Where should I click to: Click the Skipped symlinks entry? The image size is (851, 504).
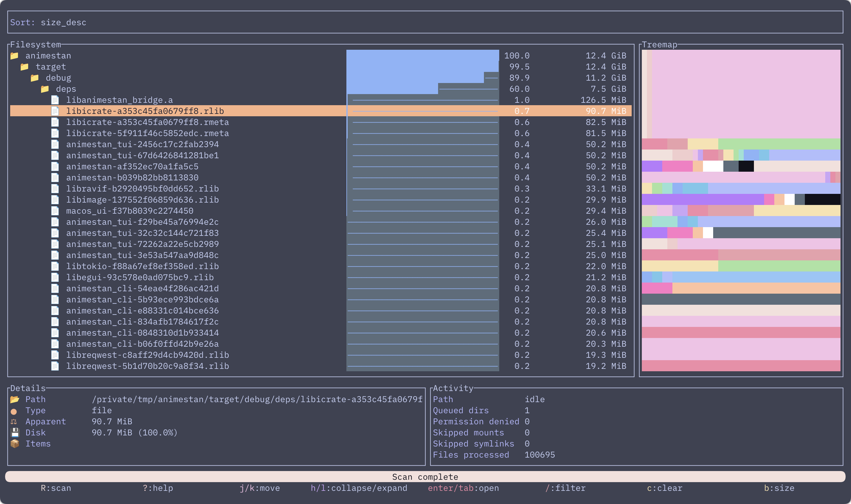pos(481,444)
